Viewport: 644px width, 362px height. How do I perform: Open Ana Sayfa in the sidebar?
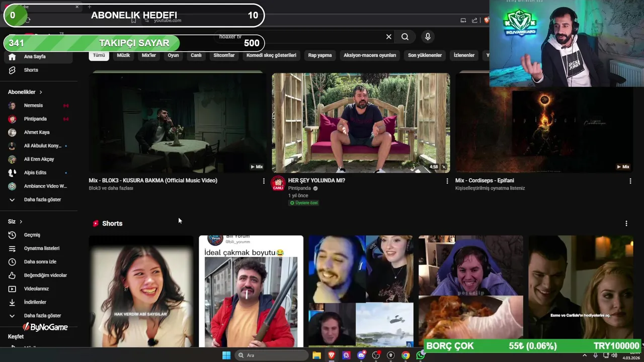(39, 57)
